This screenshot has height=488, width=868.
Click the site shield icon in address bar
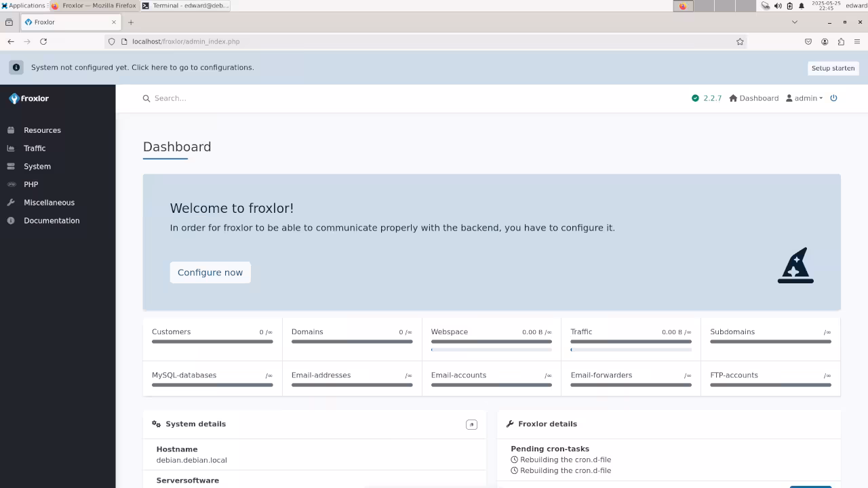(112, 41)
